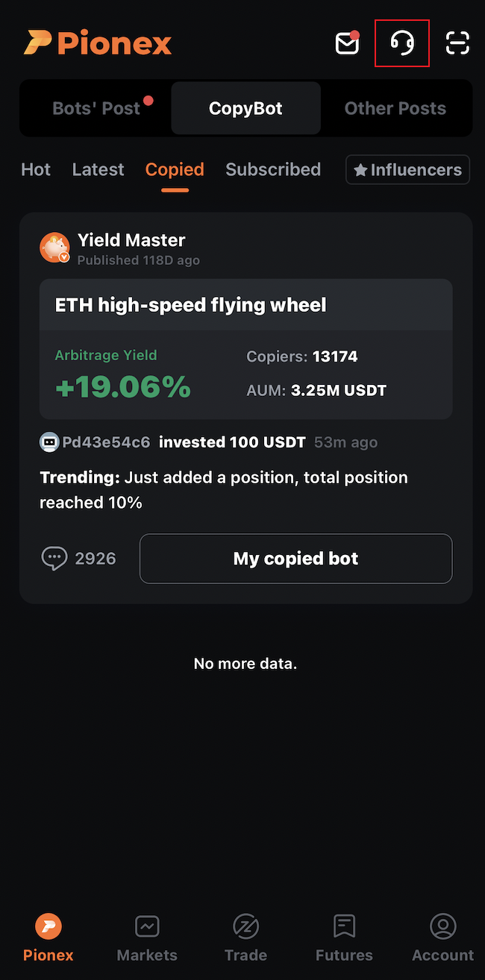Open Trade in bottom navigation

tap(245, 938)
